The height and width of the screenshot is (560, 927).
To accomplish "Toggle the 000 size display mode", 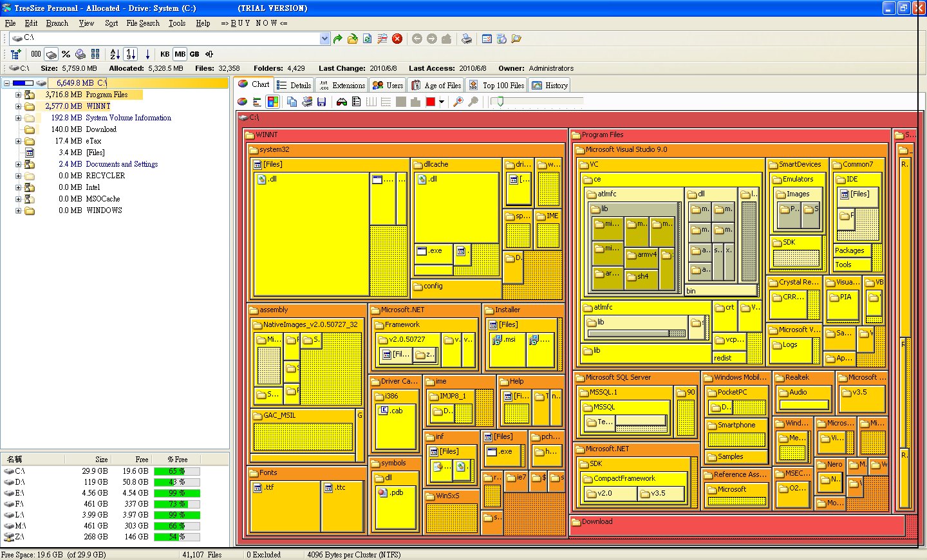I will (x=36, y=54).
